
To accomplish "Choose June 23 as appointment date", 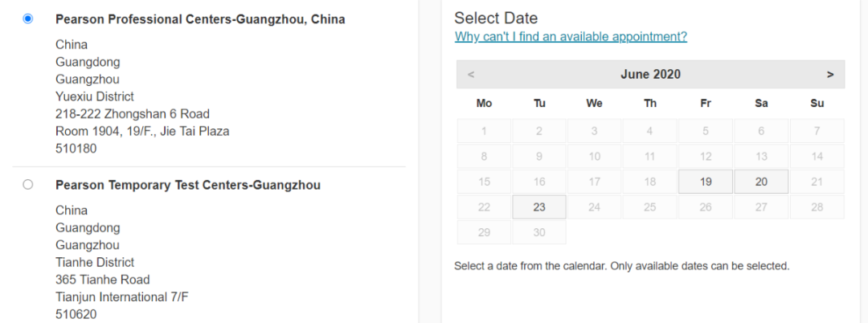I will [539, 207].
